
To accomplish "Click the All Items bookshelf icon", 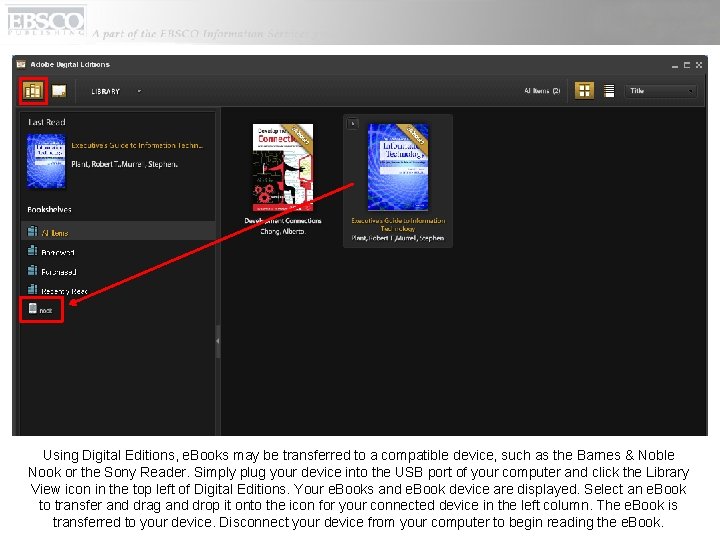I will point(32,231).
